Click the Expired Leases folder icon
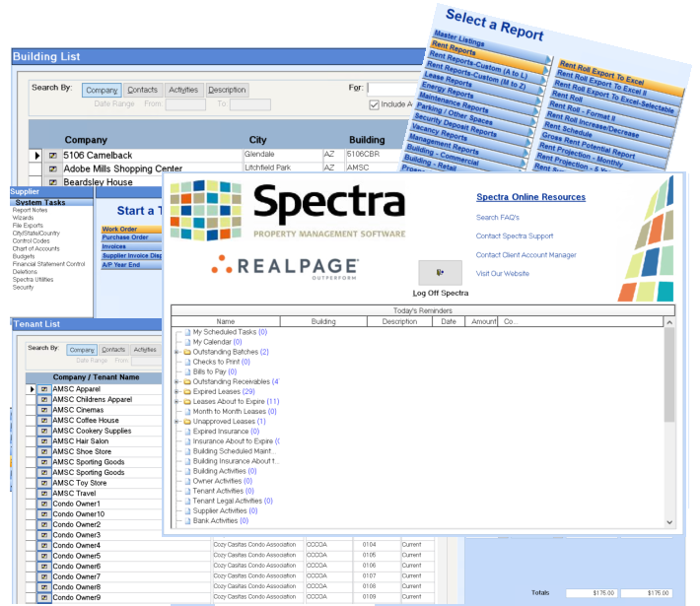Screen dimensions: 700x606 click(187, 392)
